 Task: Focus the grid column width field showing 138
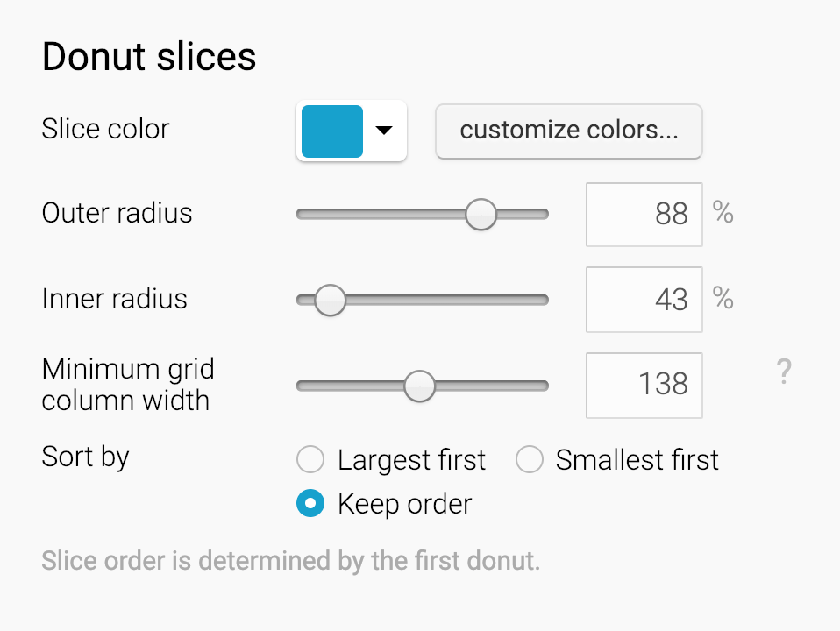(x=644, y=385)
